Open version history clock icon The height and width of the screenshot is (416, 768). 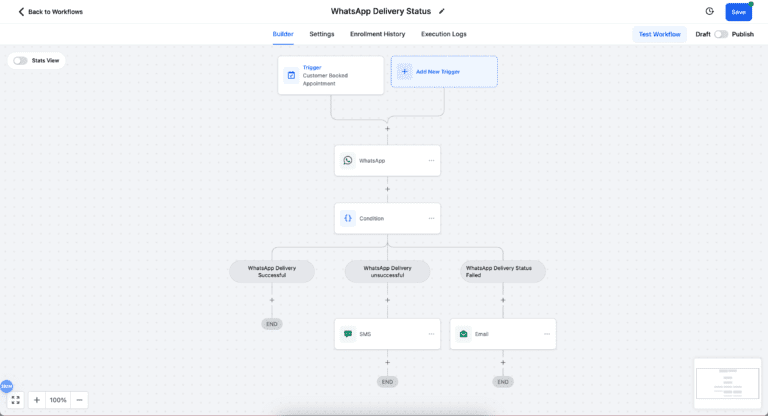click(709, 11)
